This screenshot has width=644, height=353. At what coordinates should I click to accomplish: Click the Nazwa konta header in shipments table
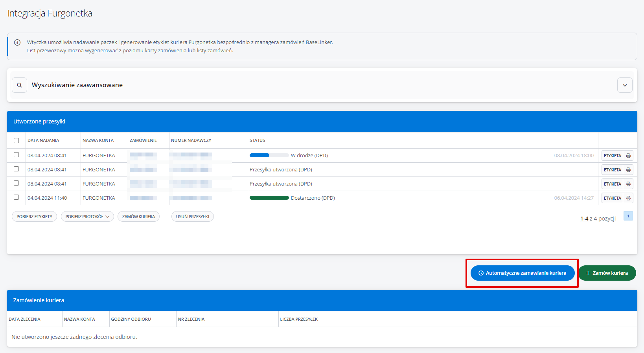(98, 140)
